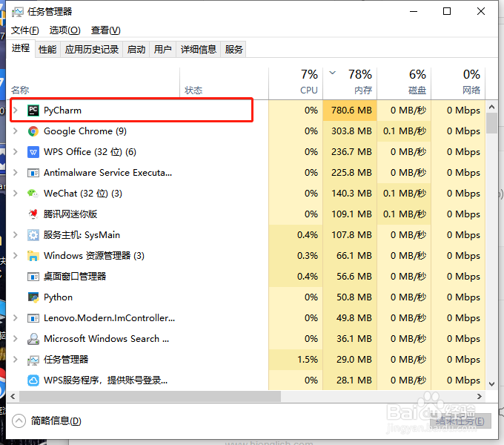
Task: Expand the Windows 资源管理器 (3) group
Action: tap(15, 256)
